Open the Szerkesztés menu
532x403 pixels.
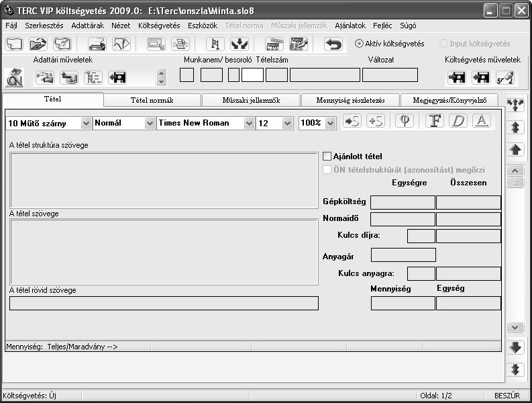pyautogui.click(x=44, y=26)
